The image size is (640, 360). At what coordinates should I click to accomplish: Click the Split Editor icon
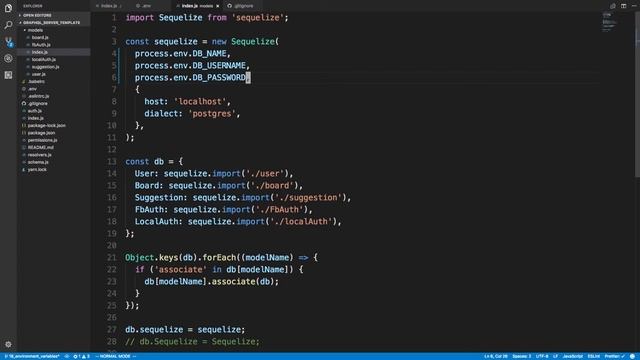[x=623, y=6]
